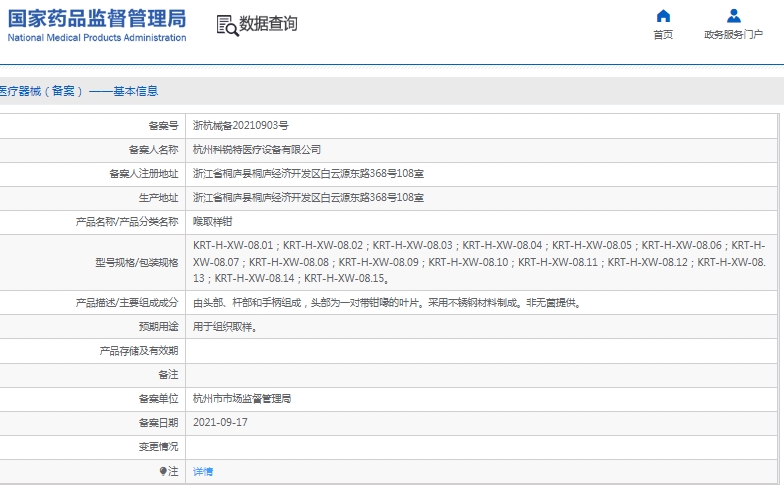Click the 预期用途 row label

click(158, 326)
